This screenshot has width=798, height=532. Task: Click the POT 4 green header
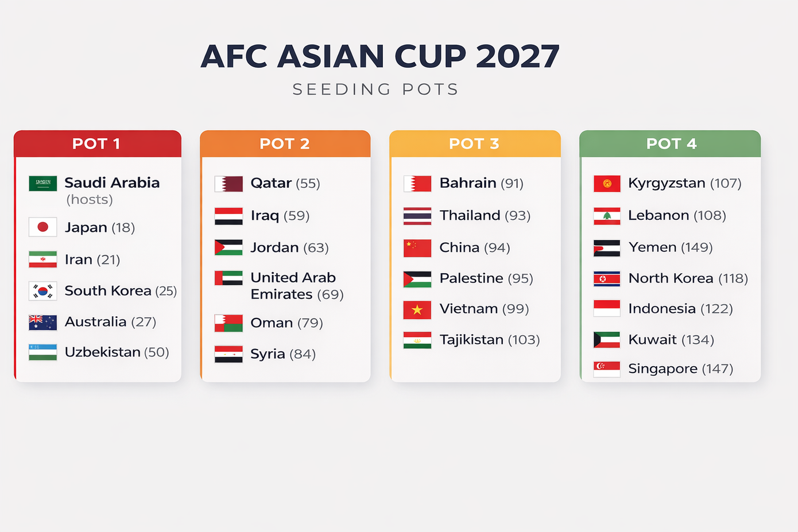[x=670, y=143]
